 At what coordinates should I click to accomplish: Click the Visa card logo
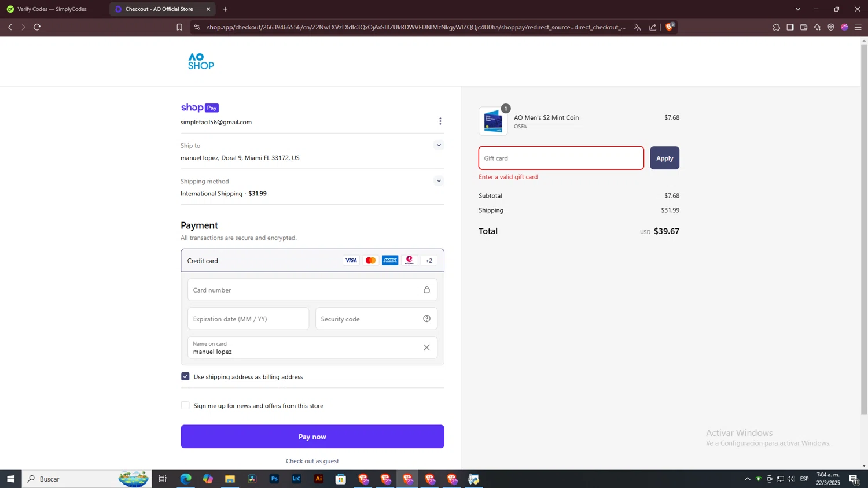pyautogui.click(x=351, y=260)
